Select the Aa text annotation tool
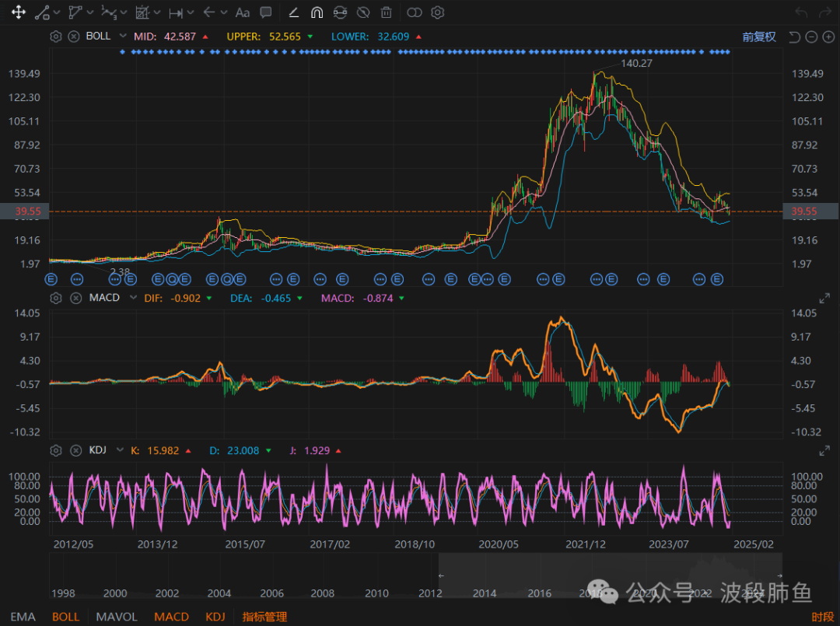This screenshot has width=840, height=626. (243, 12)
